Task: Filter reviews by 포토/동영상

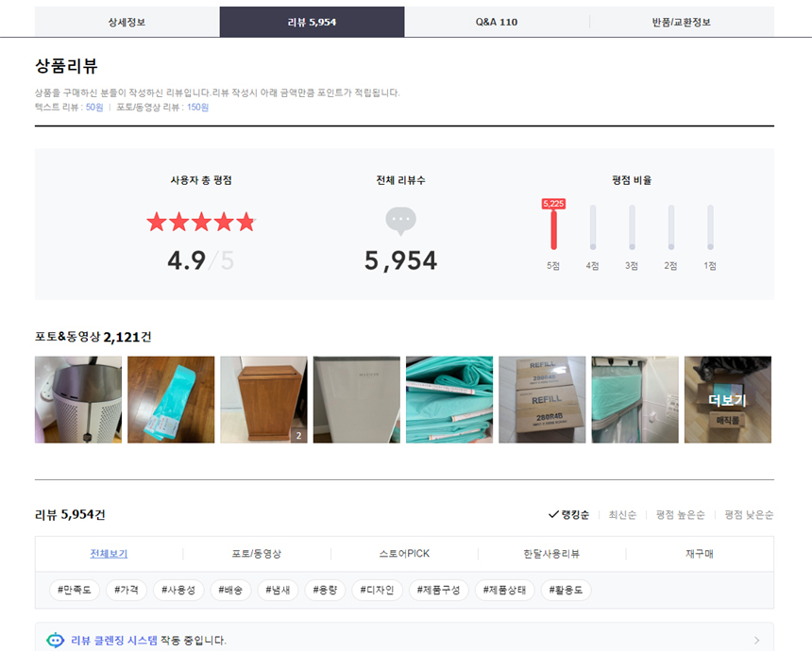Action: coord(257,554)
